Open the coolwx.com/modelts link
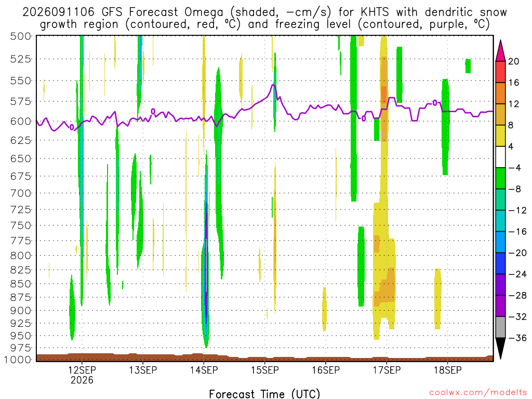 [478, 393]
